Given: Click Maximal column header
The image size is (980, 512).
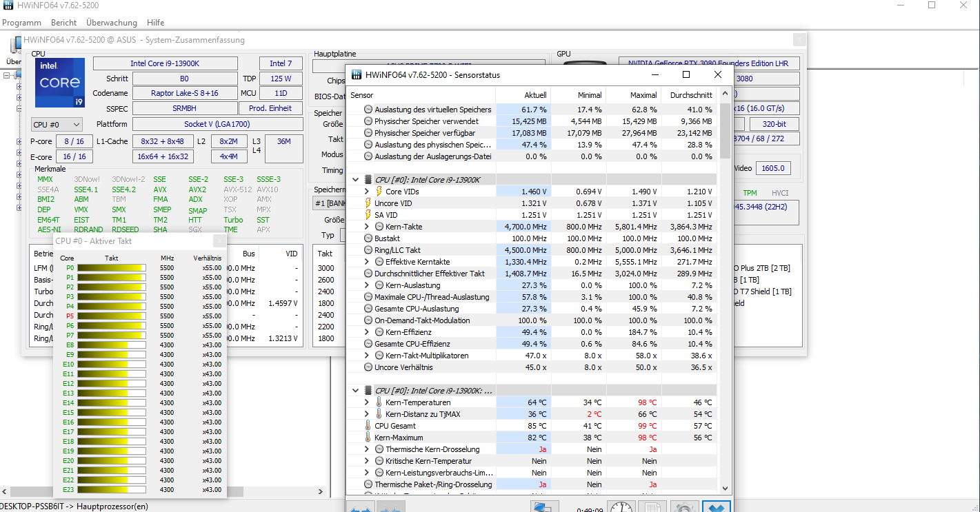Looking at the screenshot, I should (633, 95).
